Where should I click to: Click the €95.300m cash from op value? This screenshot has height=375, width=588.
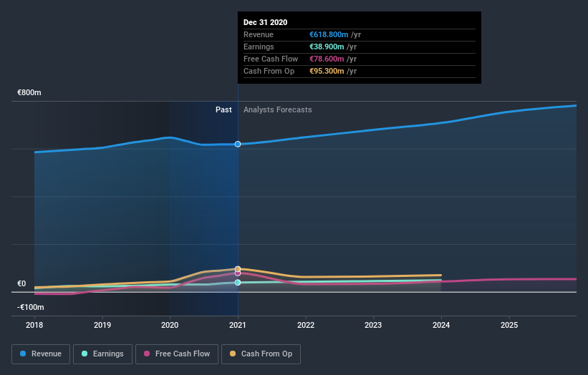327,71
